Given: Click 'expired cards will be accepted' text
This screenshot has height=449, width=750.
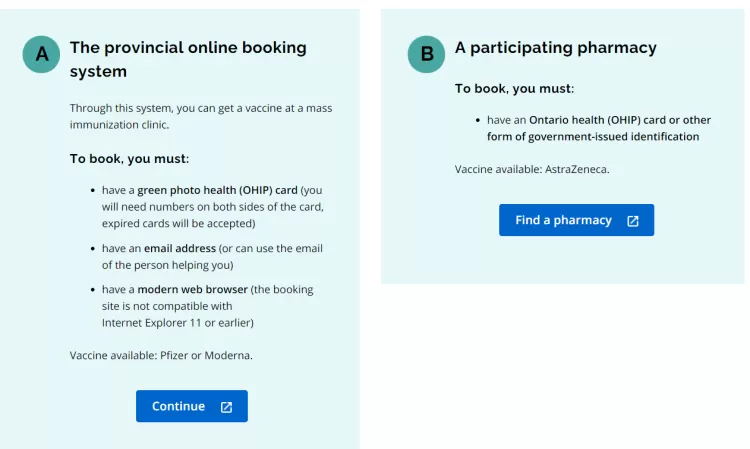Looking at the screenshot, I should [178, 224].
